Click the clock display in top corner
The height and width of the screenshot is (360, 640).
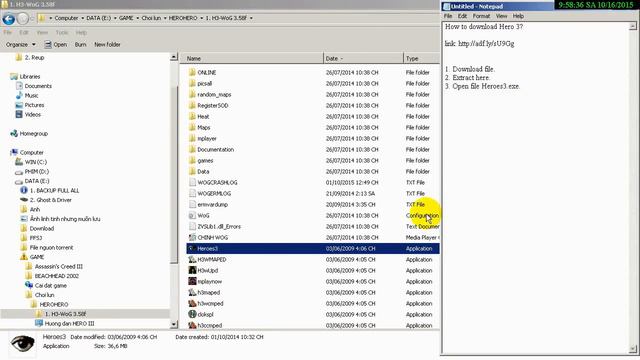596,5
